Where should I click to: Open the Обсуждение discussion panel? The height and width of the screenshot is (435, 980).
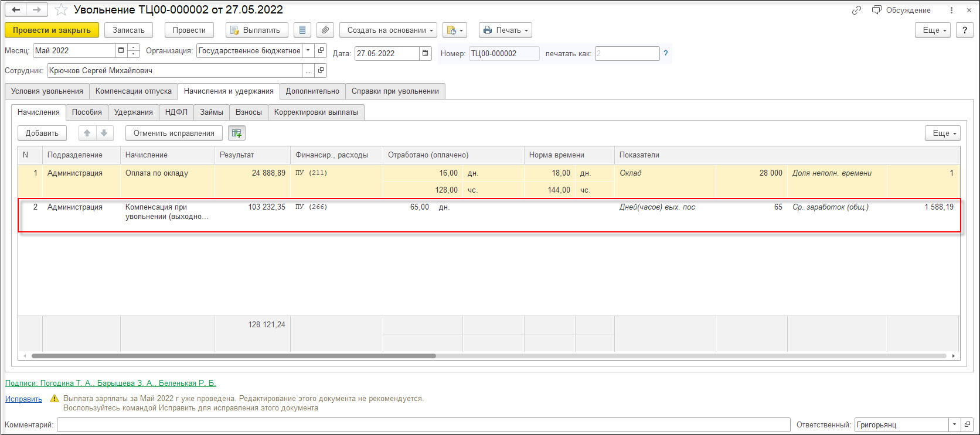(901, 10)
